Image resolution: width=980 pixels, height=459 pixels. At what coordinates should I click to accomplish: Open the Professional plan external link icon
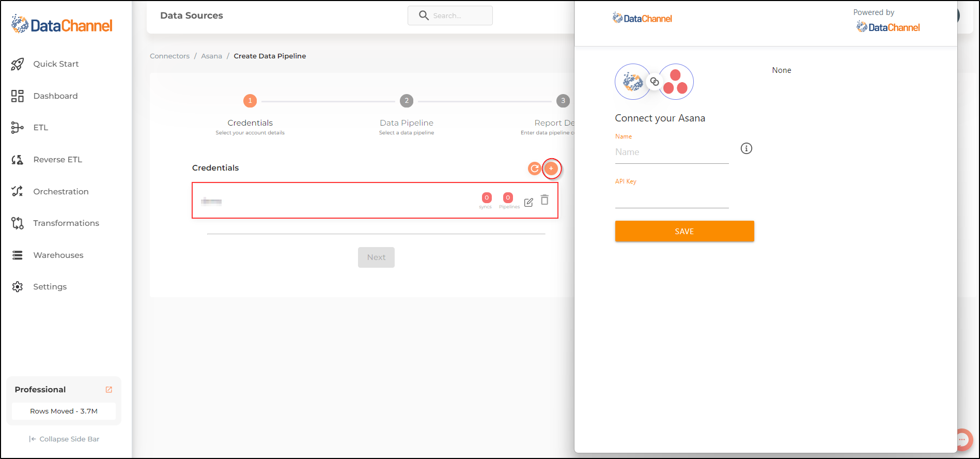pos(109,390)
